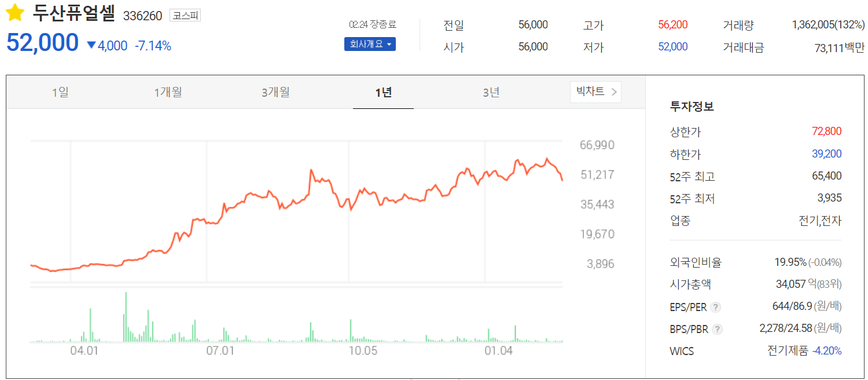The height and width of the screenshot is (380, 868).
Task: Click the 하한가 value 39,200
Action: coord(827,154)
